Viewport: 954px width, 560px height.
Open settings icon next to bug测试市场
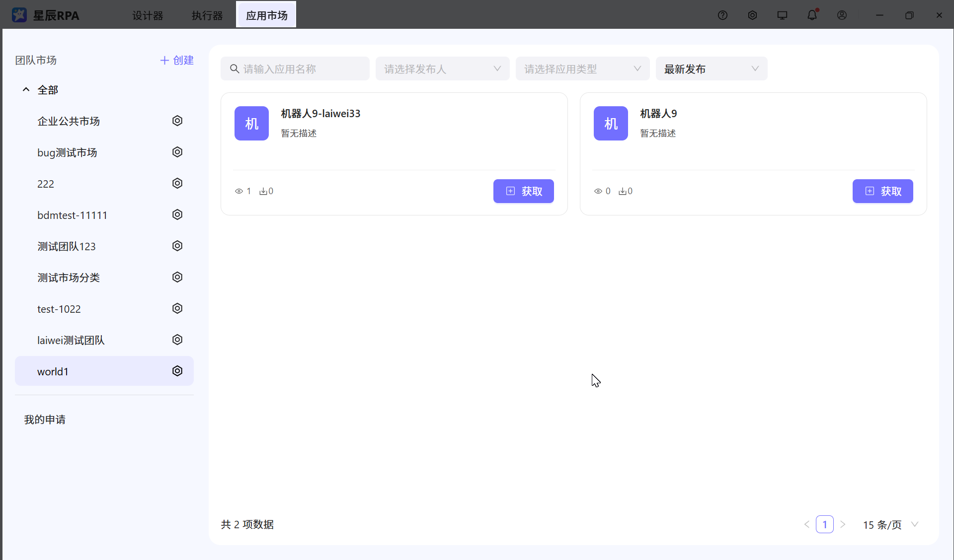pos(177,152)
